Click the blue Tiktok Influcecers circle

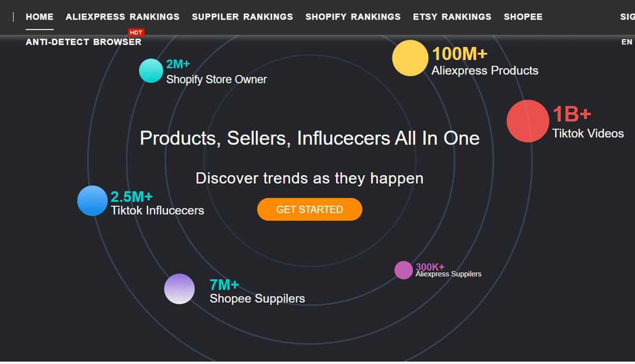93,201
